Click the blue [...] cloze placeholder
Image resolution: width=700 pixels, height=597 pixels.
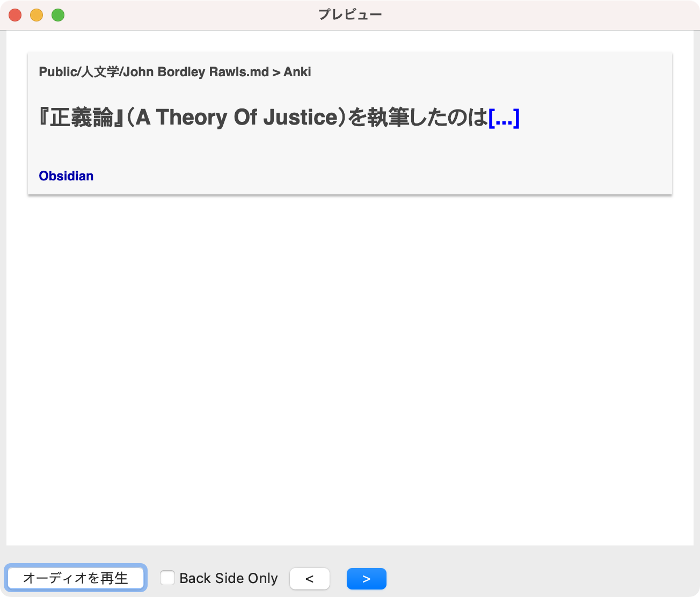click(x=504, y=118)
